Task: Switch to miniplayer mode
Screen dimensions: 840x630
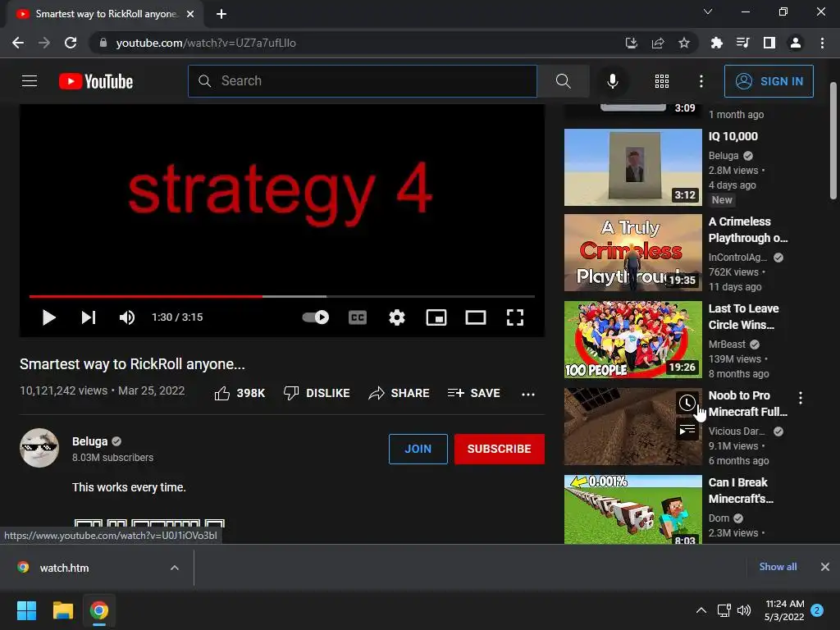Action: [436, 317]
